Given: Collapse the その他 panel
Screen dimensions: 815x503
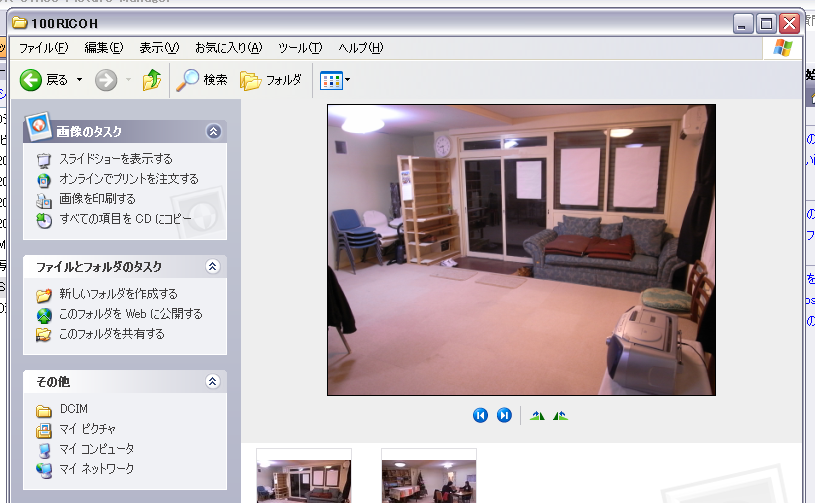Looking at the screenshot, I should click(x=213, y=381).
